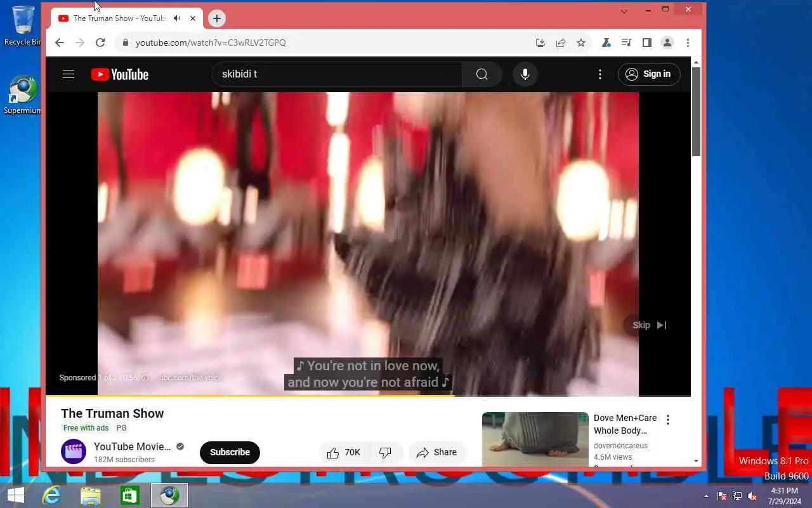The image size is (812, 508).
Task: Open the flask extension icon
Action: [606, 43]
